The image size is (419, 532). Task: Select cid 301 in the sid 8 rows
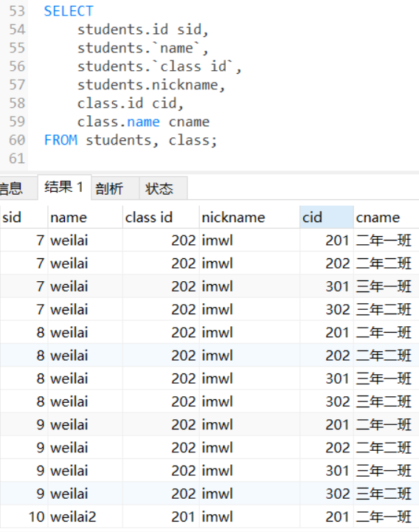point(326,379)
